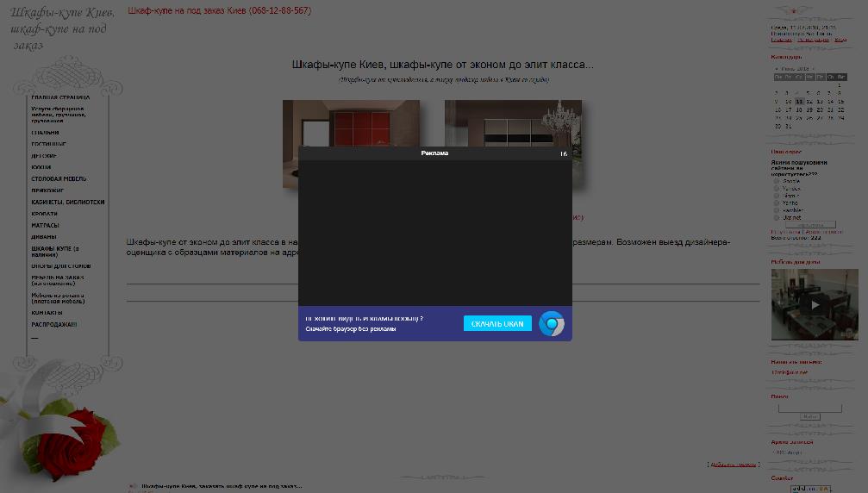Open Мебель из ротанга menu item
This screenshot has height=493, width=868.
[58, 298]
